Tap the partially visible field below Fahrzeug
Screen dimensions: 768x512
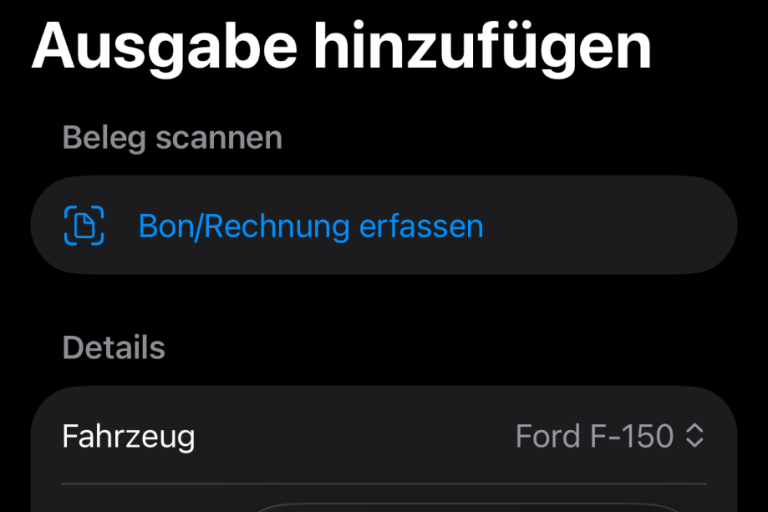pyautogui.click(x=470, y=505)
